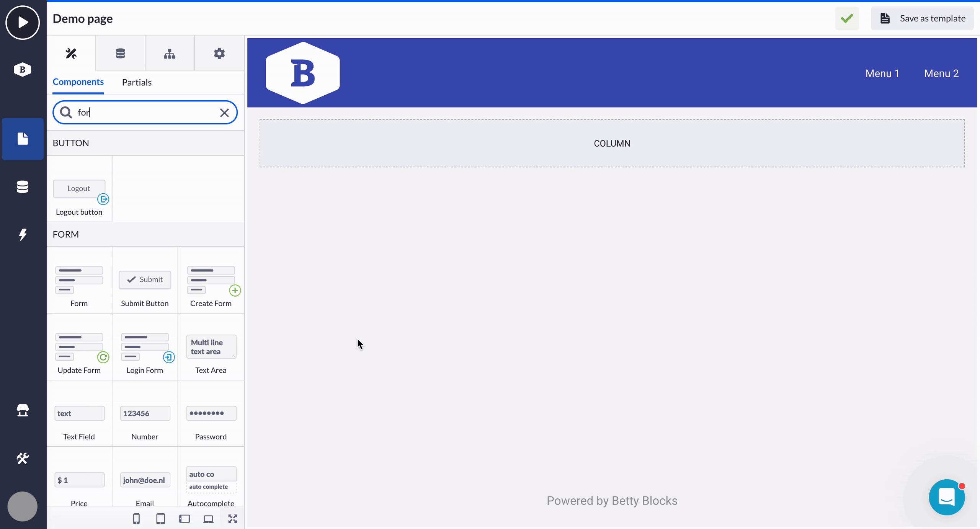Viewport: 980px width, 529px height.
Task: Switch to the data tab icon
Action: (x=121, y=54)
